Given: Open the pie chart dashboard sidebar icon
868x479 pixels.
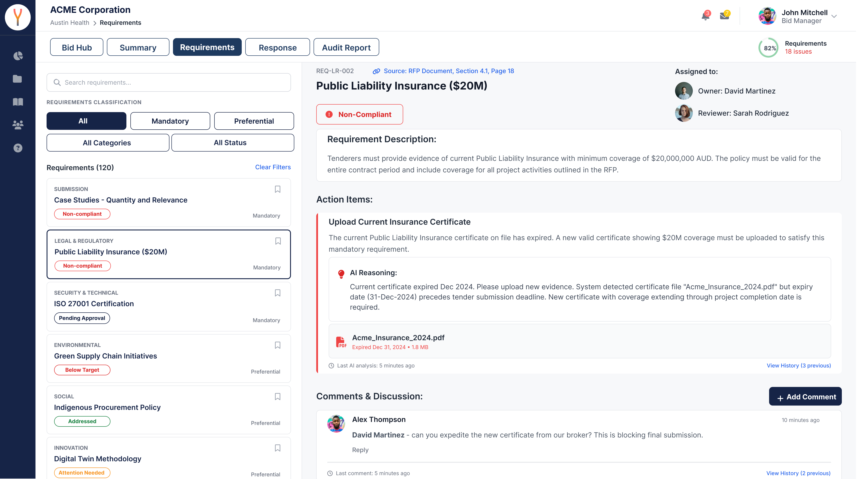Looking at the screenshot, I should (x=18, y=56).
